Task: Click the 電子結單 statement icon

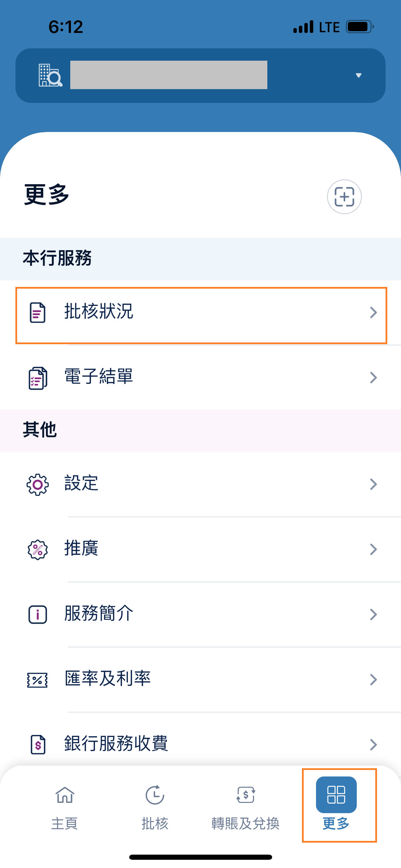Action: [x=38, y=378]
